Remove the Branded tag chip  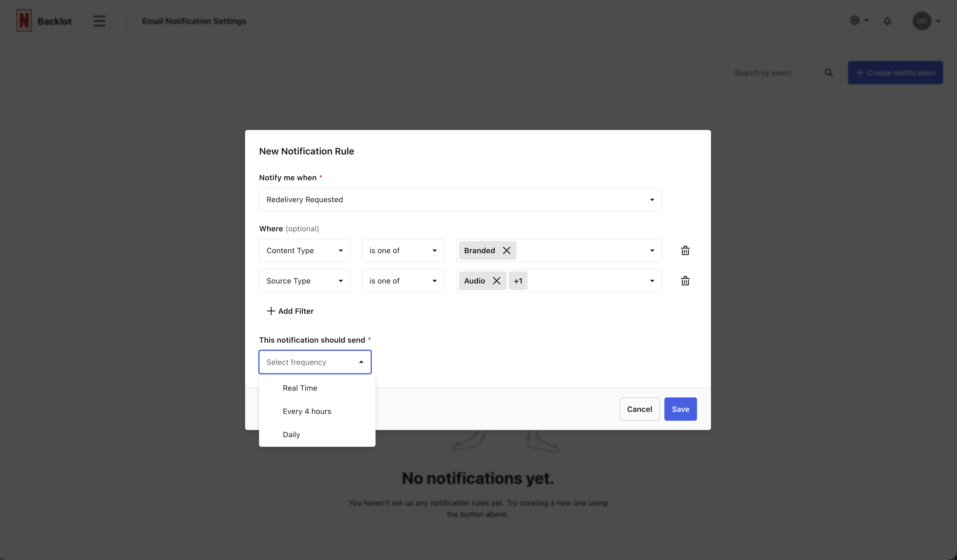[x=507, y=251]
